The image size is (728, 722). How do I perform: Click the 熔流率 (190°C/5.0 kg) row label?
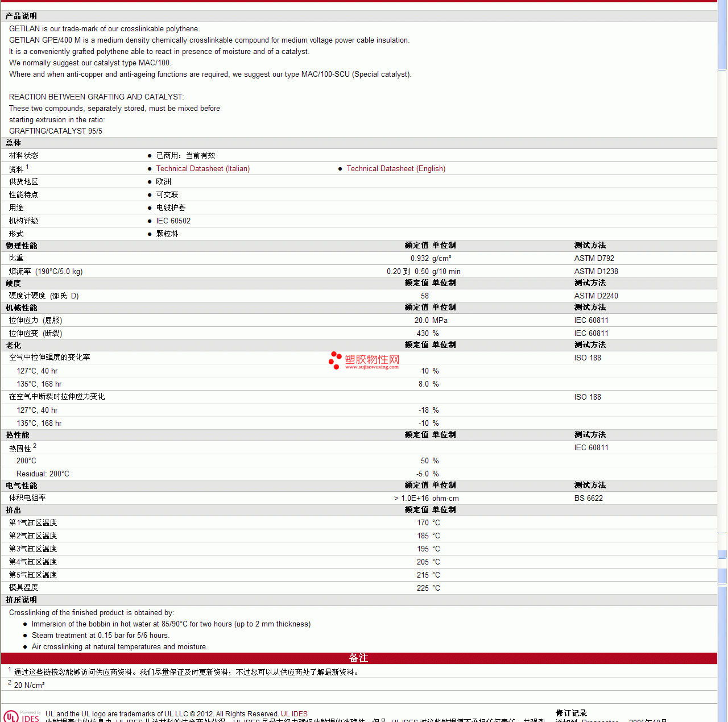point(45,272)
